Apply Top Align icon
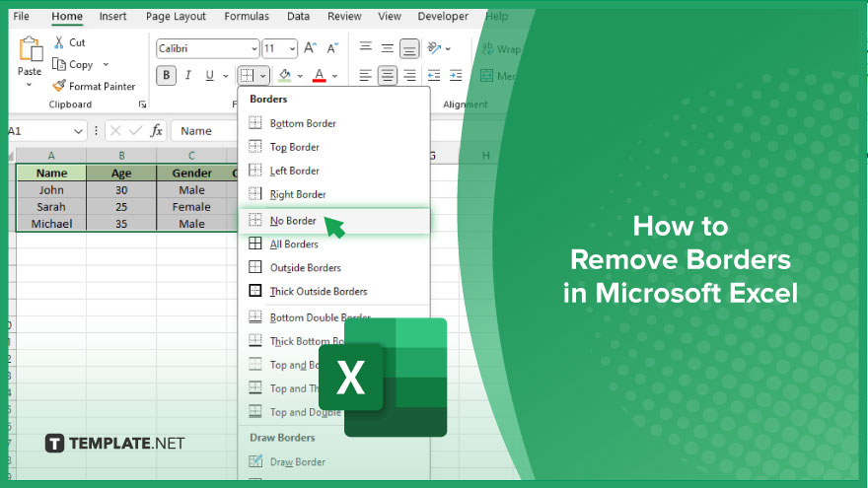Image resolution: width=868 pixels, height=488 pixels. [x=365, y=48]
